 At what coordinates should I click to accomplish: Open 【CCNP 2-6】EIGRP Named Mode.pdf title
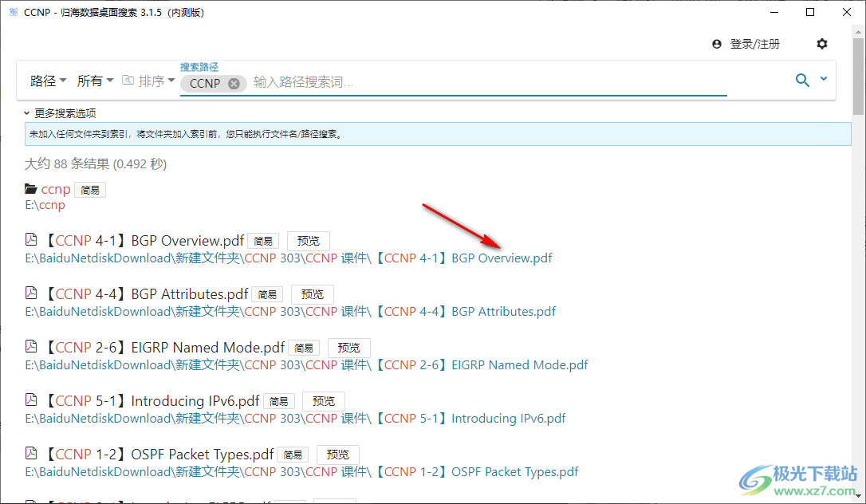pos(163,348)
